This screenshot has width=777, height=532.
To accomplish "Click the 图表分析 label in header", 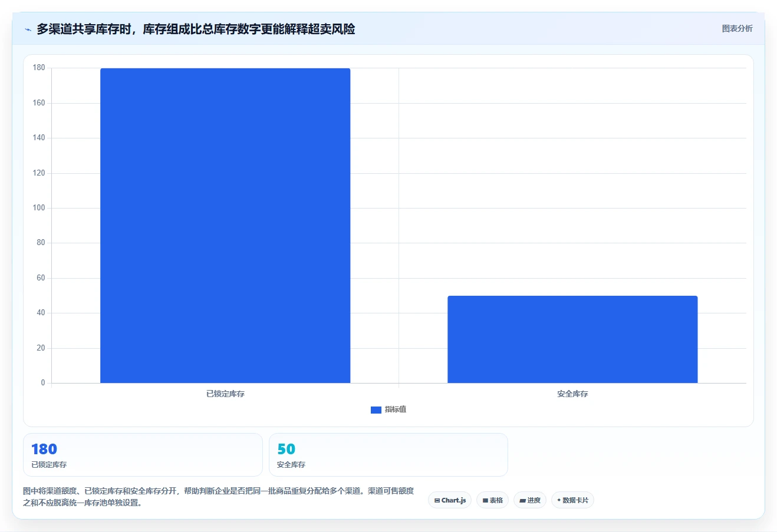I will (x=737, y=28).
